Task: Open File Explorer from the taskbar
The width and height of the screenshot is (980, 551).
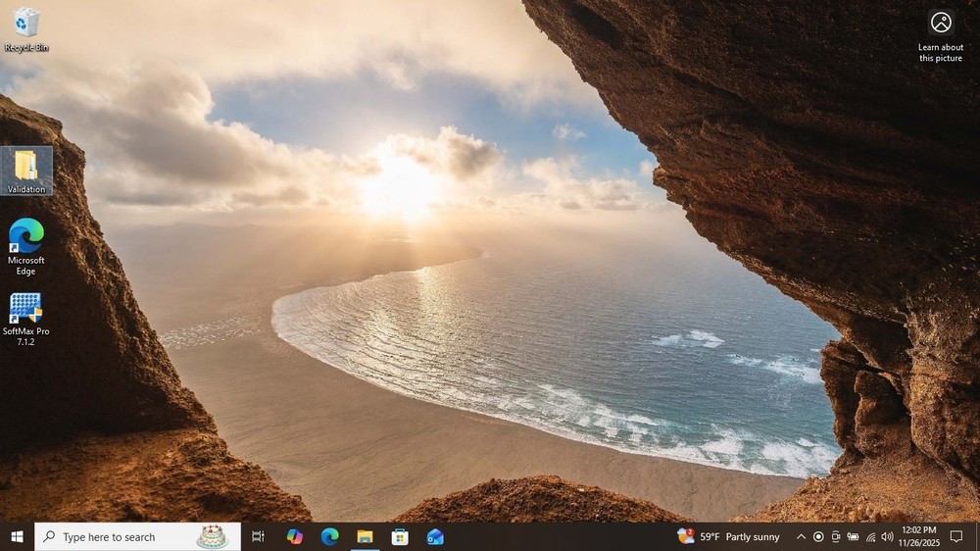Action: click(x=365, y=536)
